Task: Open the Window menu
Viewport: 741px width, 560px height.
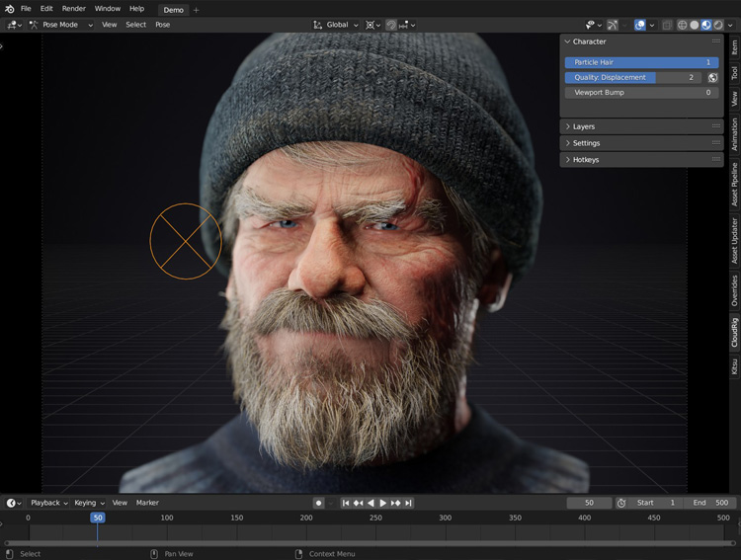Action: tap(108, 9)
